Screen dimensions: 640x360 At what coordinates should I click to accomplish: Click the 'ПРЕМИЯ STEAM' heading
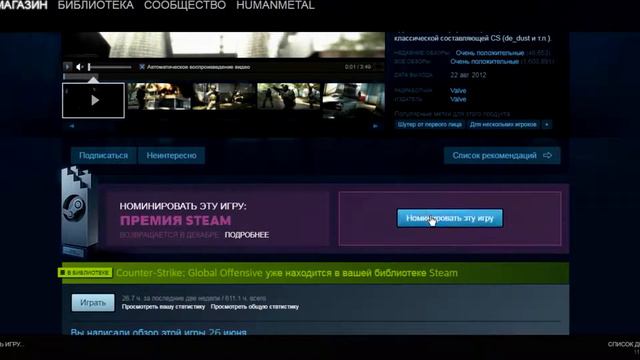pyautogui.click(x=176, y=221)
